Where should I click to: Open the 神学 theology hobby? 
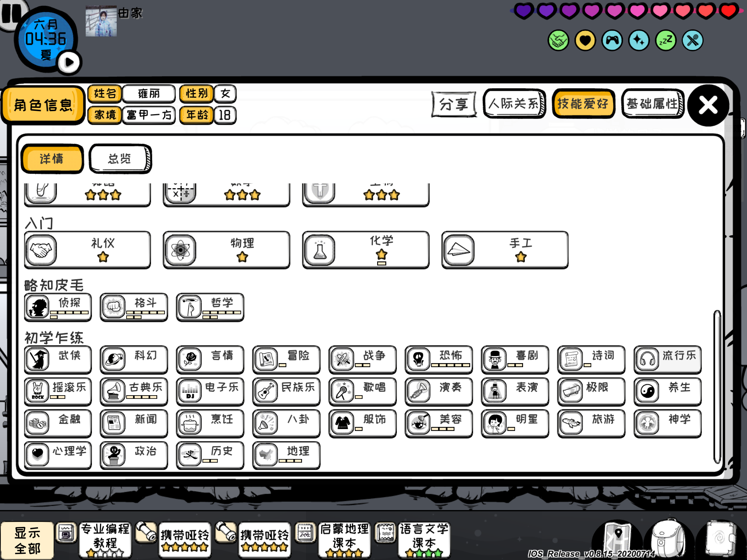click(x=667, y=424)
